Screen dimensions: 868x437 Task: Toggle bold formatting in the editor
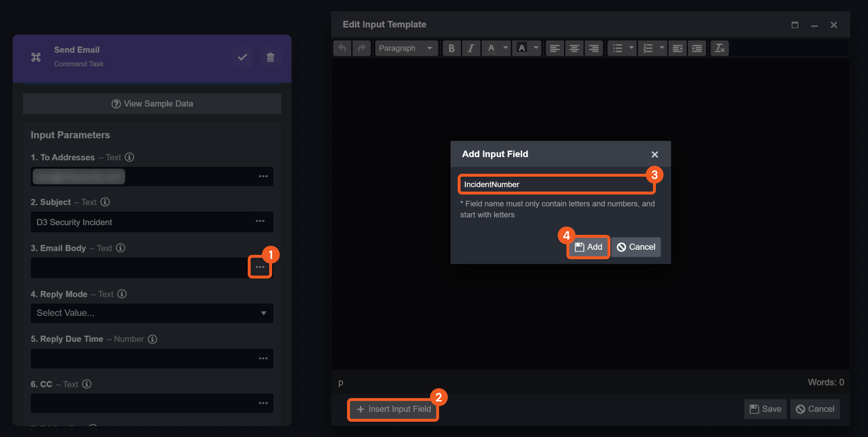(451, 48)
